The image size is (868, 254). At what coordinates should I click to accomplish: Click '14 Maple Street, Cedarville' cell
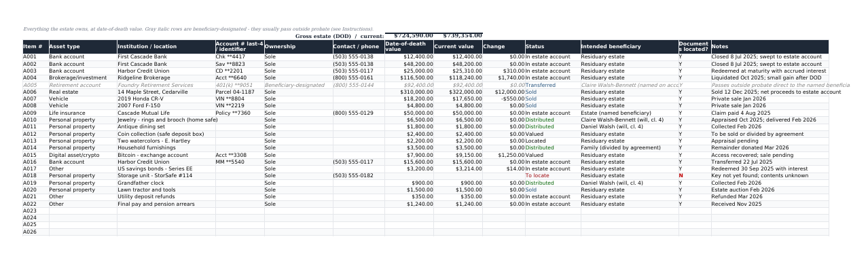tap(166, 92)
